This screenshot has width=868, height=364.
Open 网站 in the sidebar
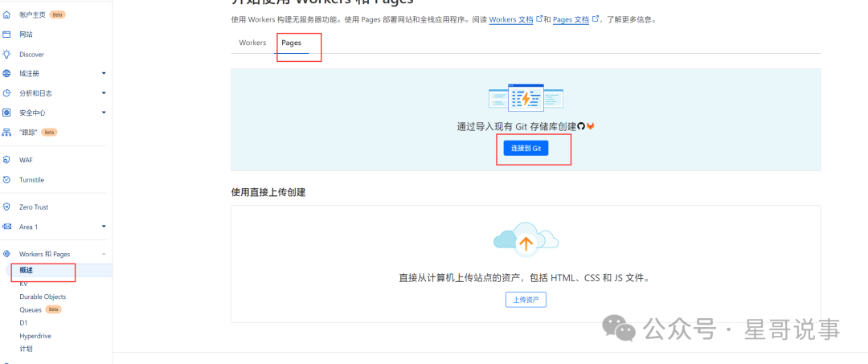[x=26, y=35]
